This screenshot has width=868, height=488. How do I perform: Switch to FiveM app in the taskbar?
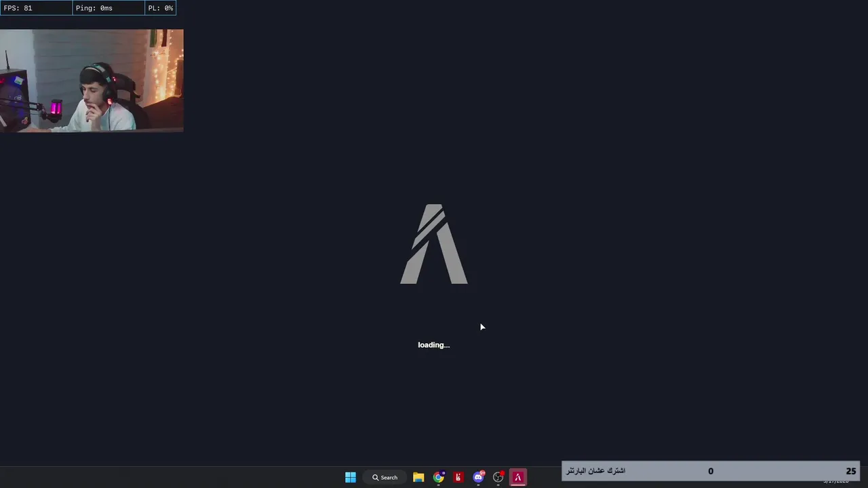(518, 477)
